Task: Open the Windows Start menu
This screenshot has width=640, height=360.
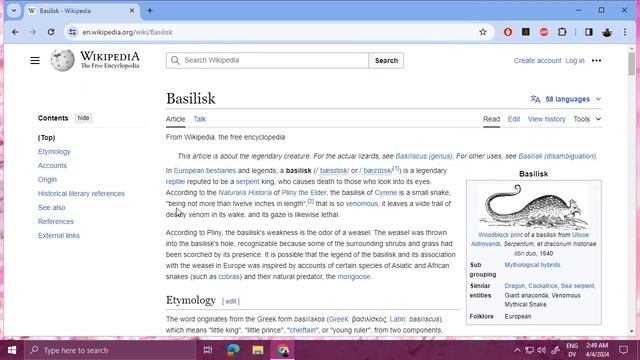Action: point(12,350)
